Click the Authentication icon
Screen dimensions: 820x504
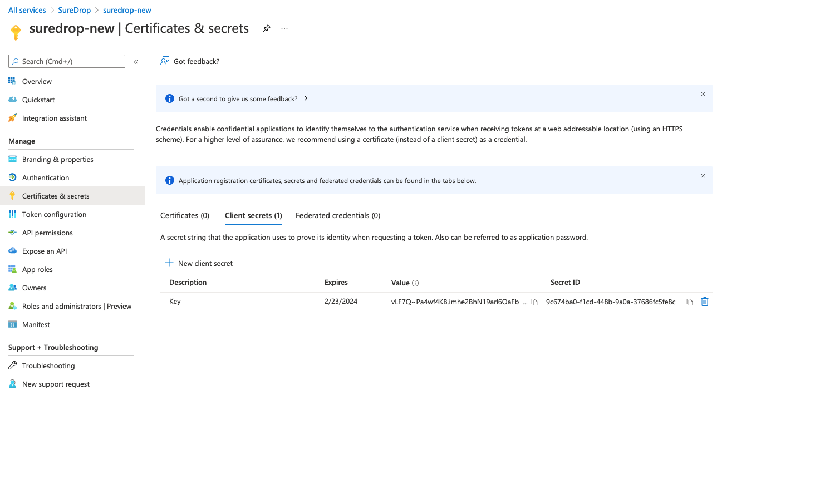tap(12, 177)
